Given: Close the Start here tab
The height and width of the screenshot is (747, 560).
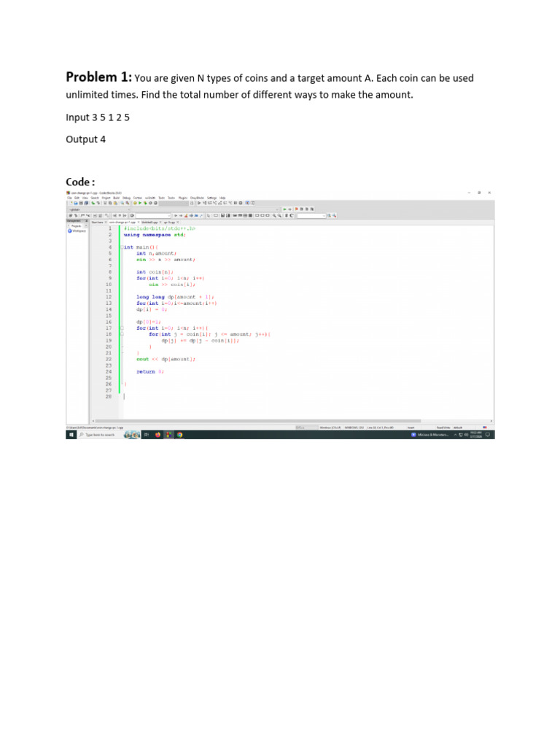Looking at the screenshot, I should click(106, 222).
